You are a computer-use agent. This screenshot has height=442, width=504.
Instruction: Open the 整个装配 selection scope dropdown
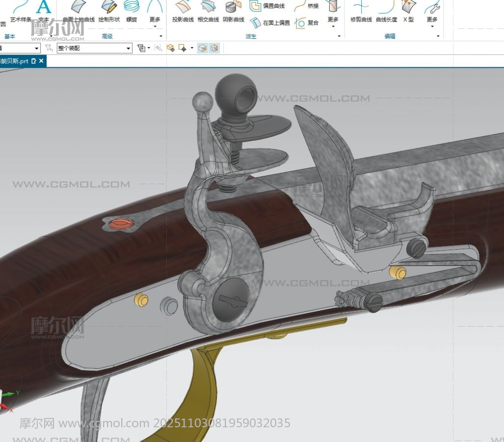point(94,48)
